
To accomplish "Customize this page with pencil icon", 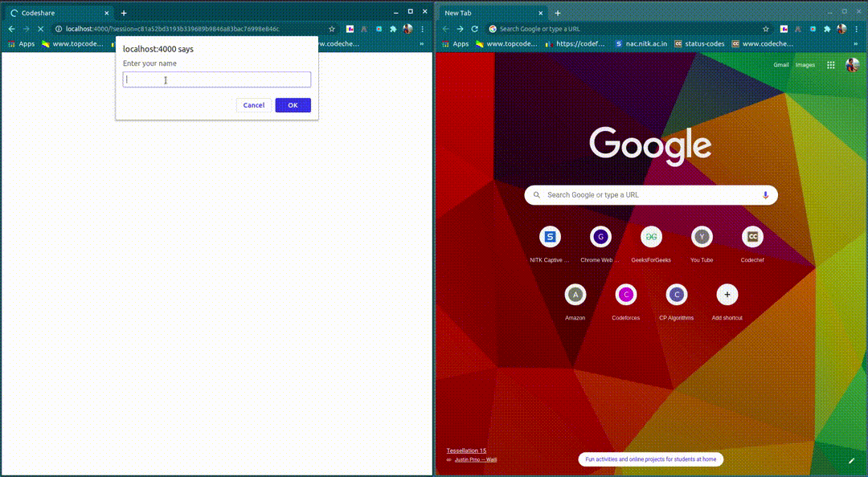I will 851,460.
